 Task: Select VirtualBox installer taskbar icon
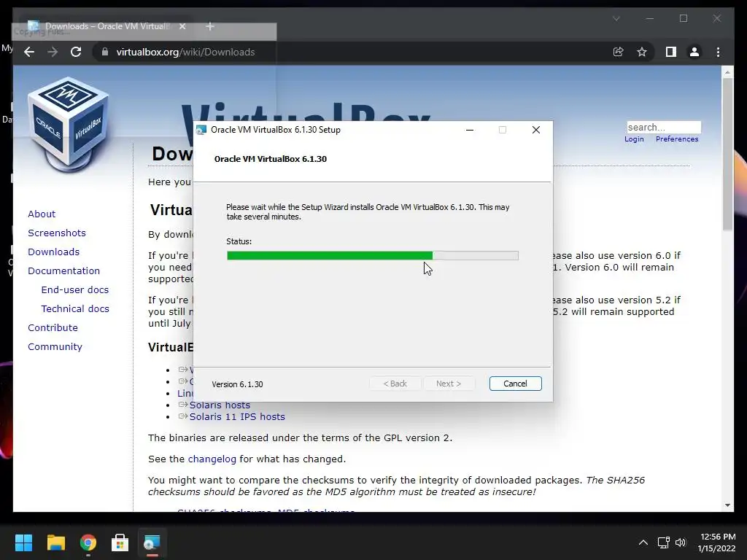coord(152,542)
